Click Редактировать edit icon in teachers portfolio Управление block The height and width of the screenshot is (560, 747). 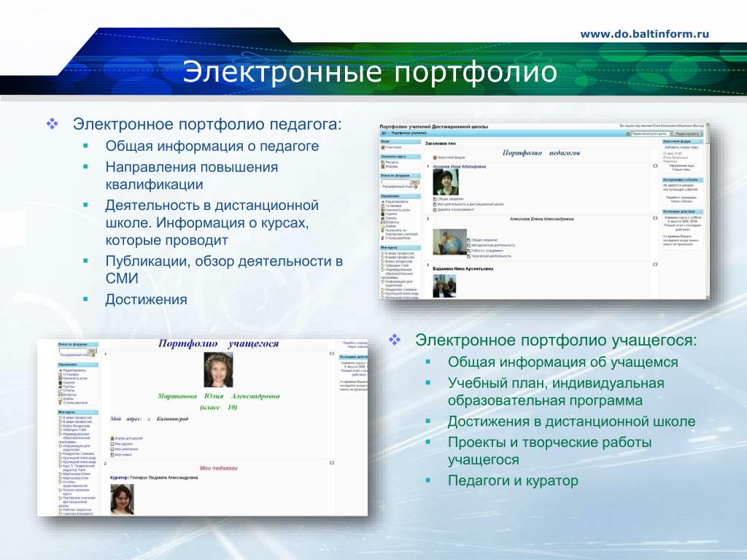(382, 201)
